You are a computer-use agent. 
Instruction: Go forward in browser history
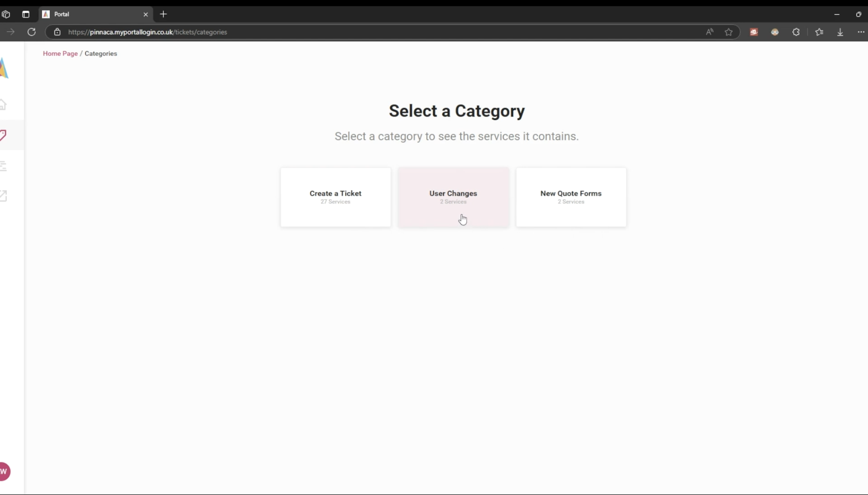[x=10, y=32]
